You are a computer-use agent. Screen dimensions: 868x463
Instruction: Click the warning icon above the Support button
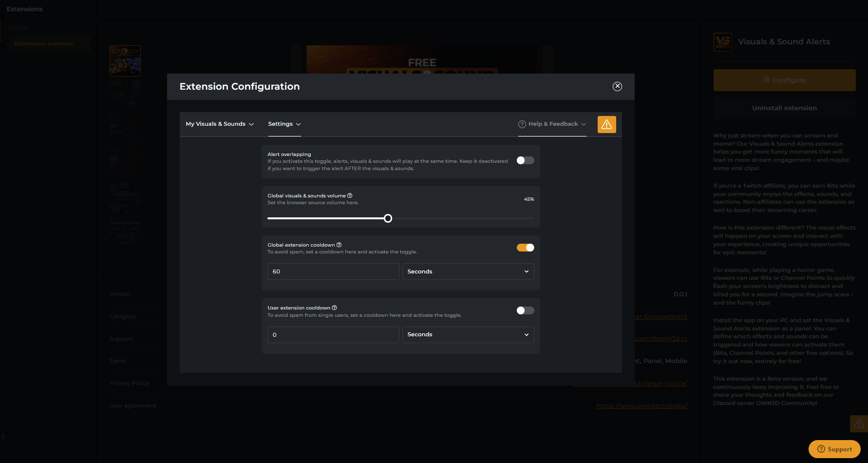click(x=859, y=424)
